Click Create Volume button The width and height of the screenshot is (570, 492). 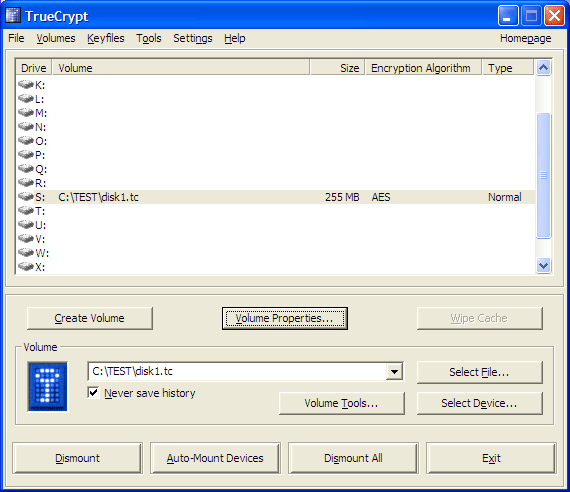click(90, 318)
